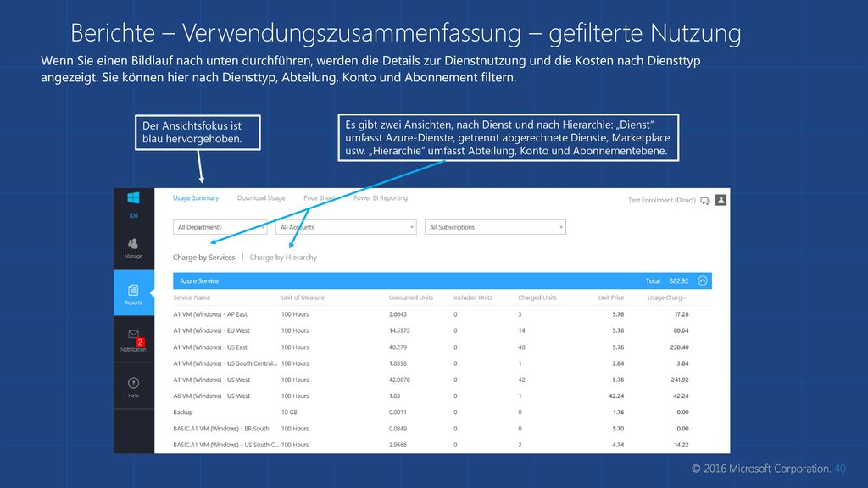Click the 10 GB unit cell

tap(289, 413)
